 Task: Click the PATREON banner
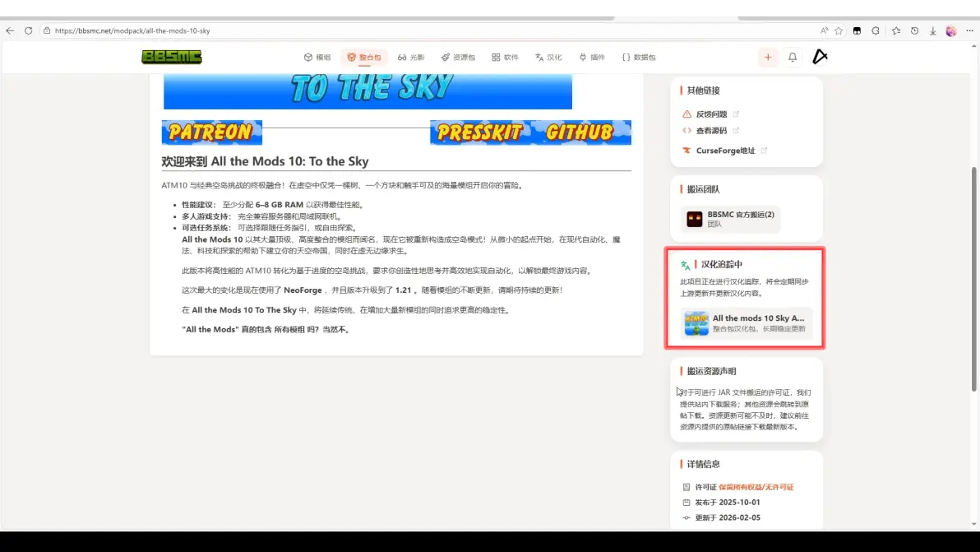[x=211, y=132]
